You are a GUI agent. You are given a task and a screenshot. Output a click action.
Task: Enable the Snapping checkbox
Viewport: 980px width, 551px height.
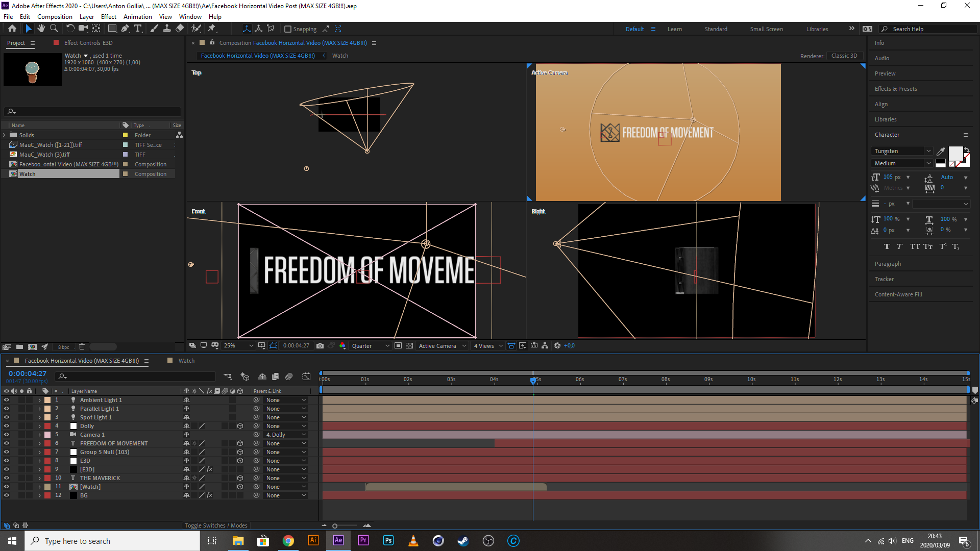[288, 29]
